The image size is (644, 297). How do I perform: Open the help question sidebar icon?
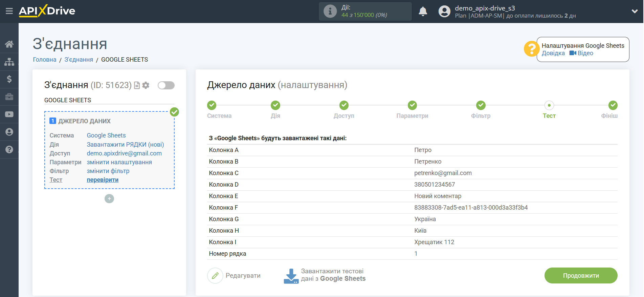coord(9,149)
